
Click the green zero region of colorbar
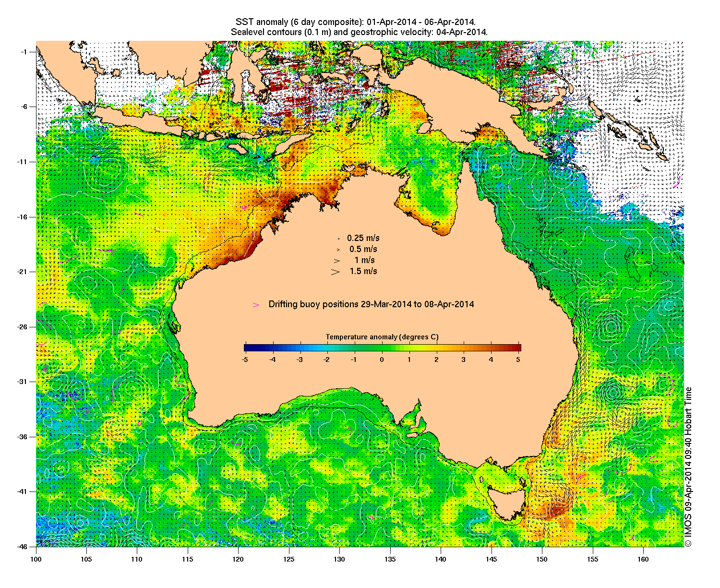(383, 348)
